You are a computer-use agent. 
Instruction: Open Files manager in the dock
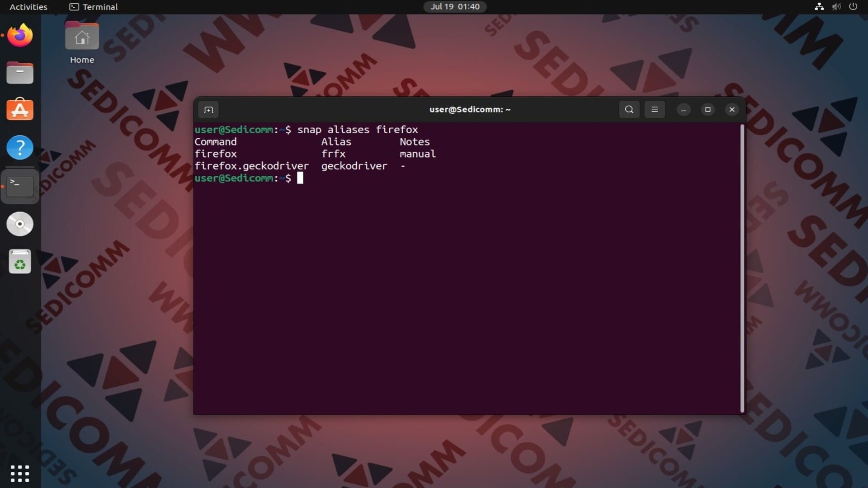coord(20,73)
